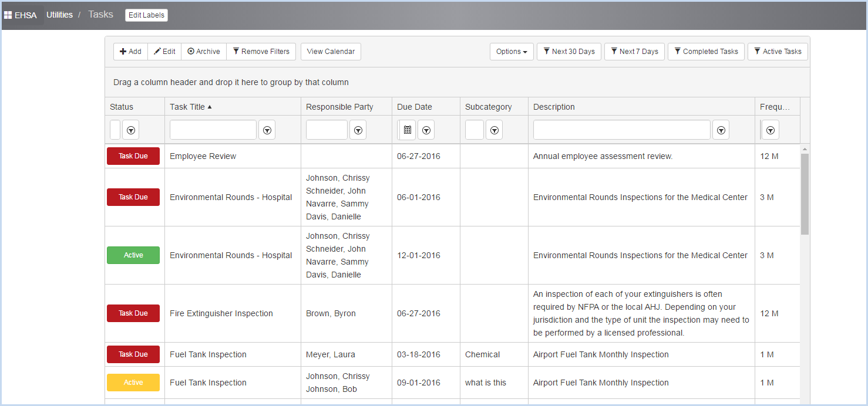Open the Utilities breadcrumb menu
Image resolution: width=868 pixels, height=406 pixels.
pyautogui.click(x=59, y=14)
